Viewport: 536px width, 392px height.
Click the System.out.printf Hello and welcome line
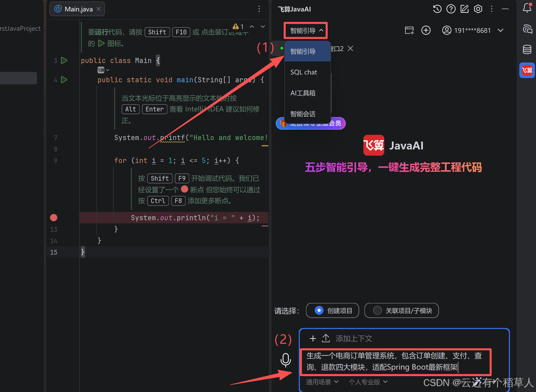click(x=191, y=138)
